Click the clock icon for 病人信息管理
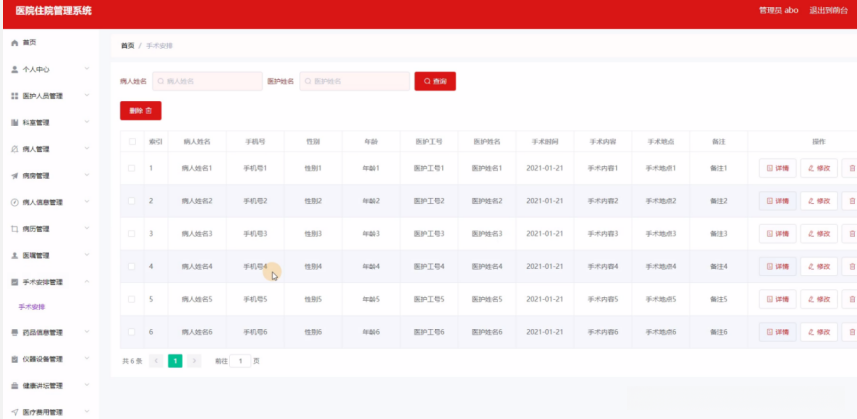 pyautogui.click(x=15, y=202)
